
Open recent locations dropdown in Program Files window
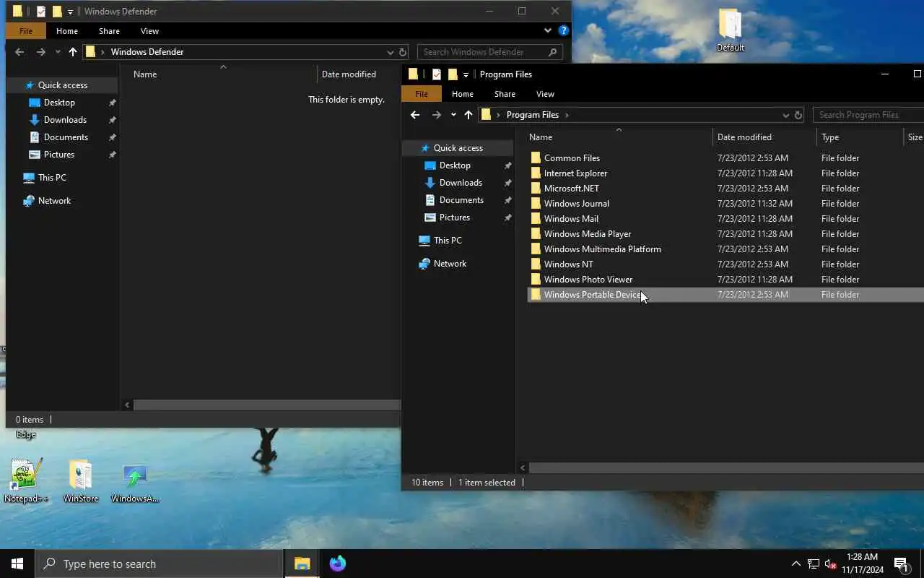point(453,115)
